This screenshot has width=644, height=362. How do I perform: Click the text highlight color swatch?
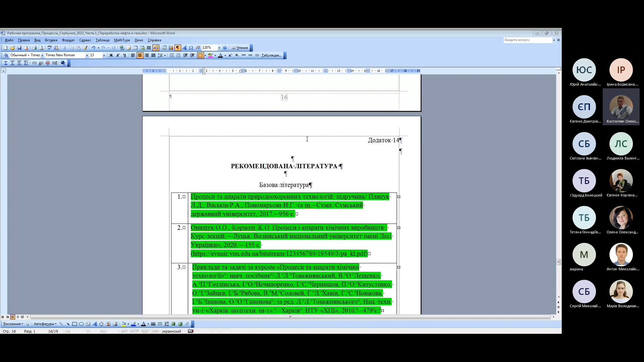pos(210,55)
